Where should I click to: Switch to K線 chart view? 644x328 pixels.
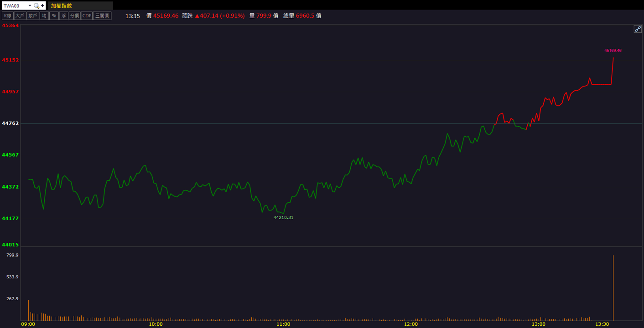click(7, 15)
